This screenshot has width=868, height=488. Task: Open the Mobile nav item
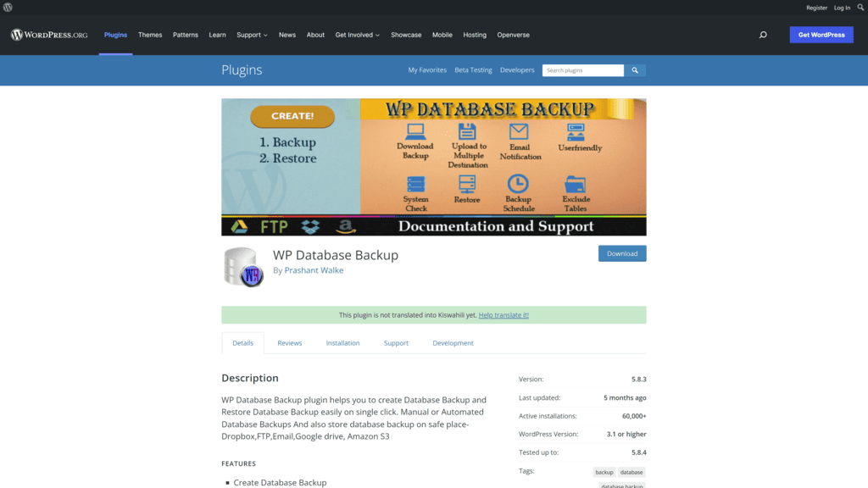[x=442, y=35]
